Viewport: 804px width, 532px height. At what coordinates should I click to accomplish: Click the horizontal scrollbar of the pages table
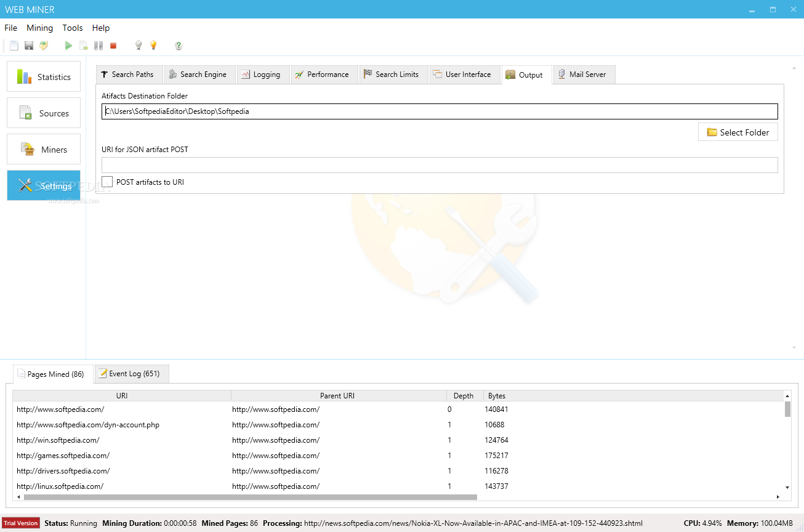click(x=250, y=497)
